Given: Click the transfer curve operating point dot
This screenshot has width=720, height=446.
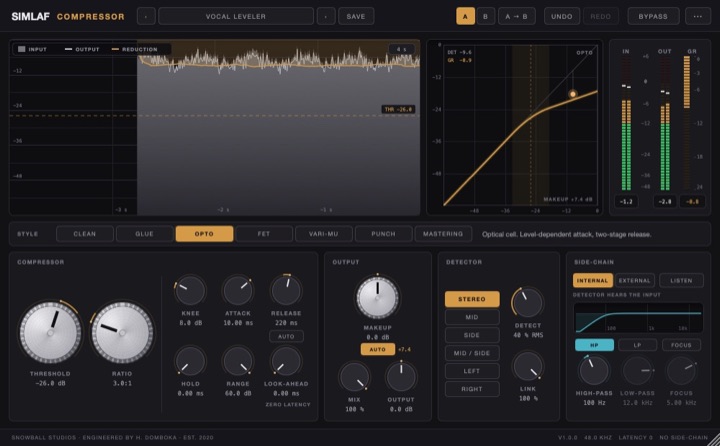Looking at the screenshot, I should (573, 94).
